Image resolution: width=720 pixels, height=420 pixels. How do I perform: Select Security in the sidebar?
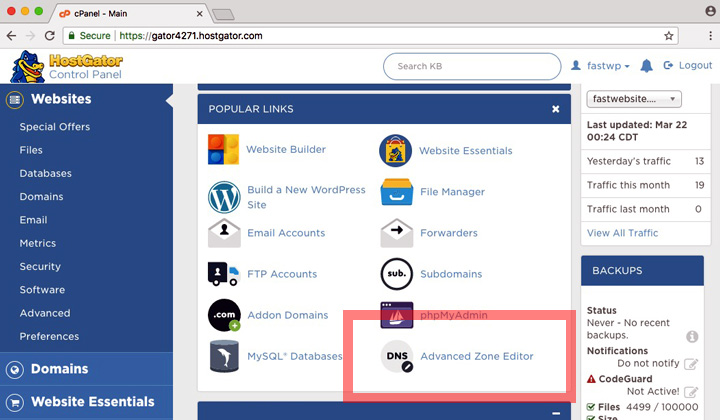point(40,267)
